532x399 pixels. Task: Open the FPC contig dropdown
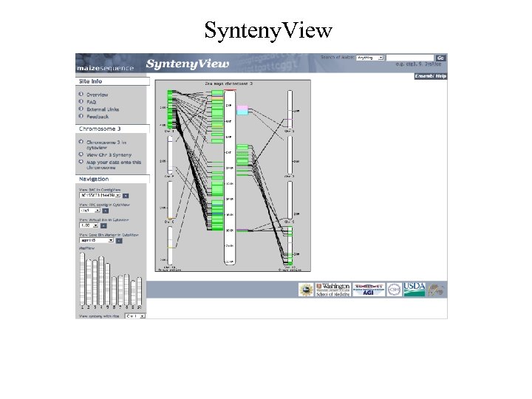click(x=89, y=211)
